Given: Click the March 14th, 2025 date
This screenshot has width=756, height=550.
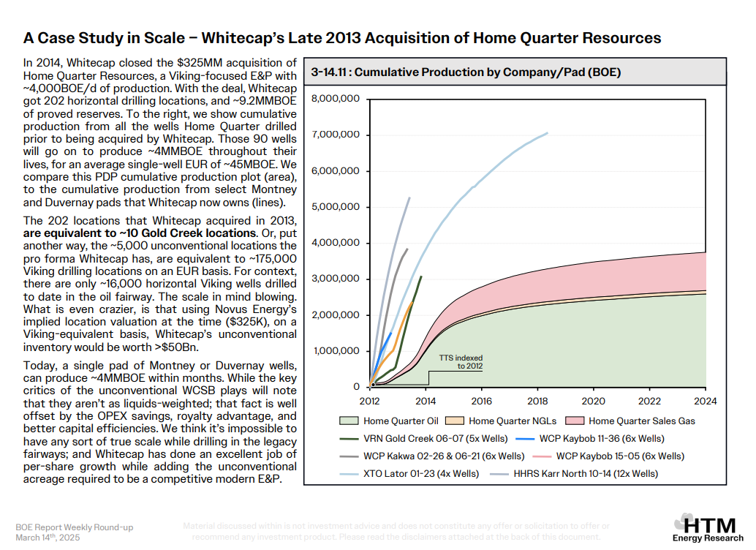Looking at the screenshot, I should (x=48, y=538).
